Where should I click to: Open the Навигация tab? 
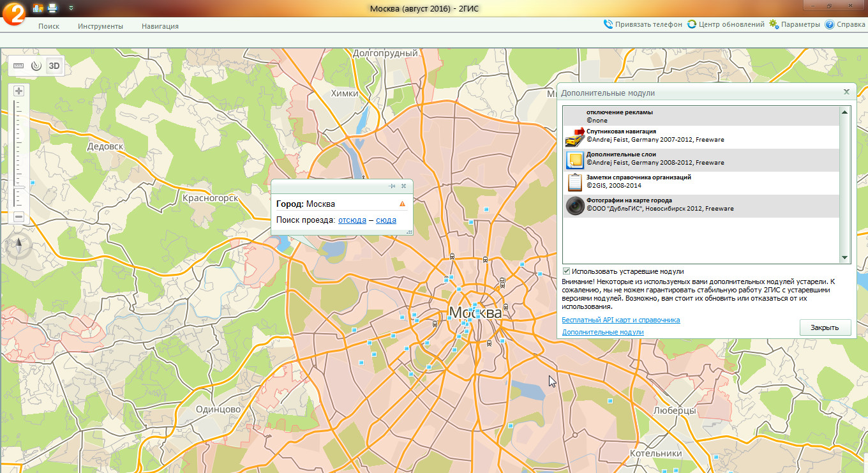160,26
